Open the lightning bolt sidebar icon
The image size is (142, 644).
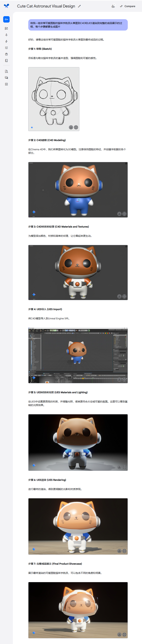tap(6, 41)
